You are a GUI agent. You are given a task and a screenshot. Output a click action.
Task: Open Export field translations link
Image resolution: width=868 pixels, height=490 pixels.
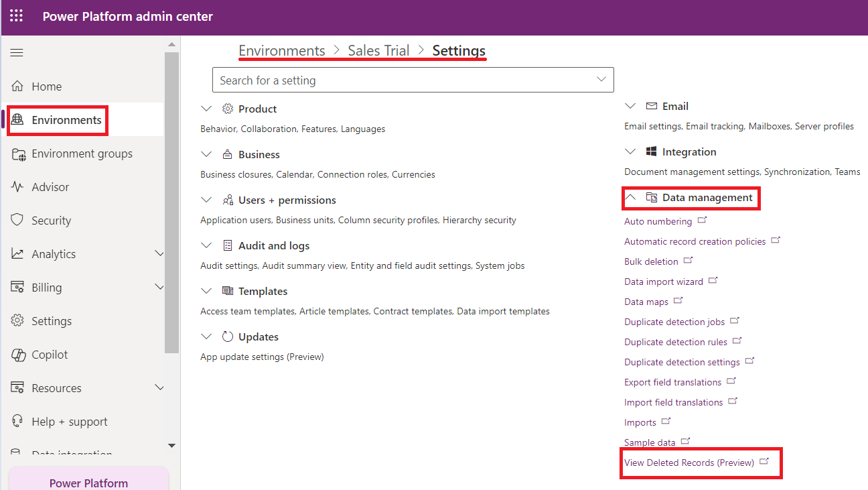tap(672, 382)
